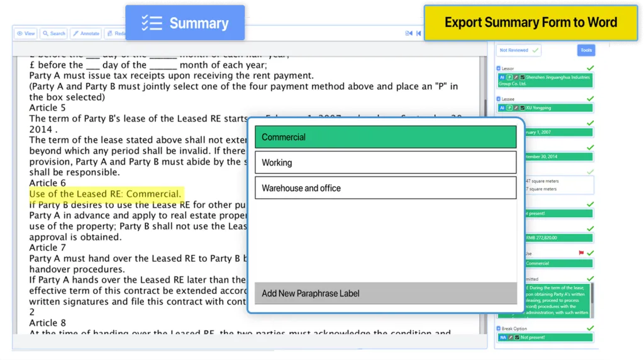This screenshot has width=644, height=360.
Task: Click the red flag icon
Action: tap(581, 253)
